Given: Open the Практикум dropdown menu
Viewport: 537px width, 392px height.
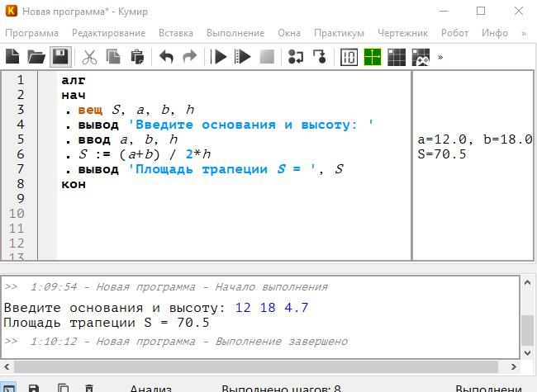Looking at the screenshot, I should coord(339,33).
